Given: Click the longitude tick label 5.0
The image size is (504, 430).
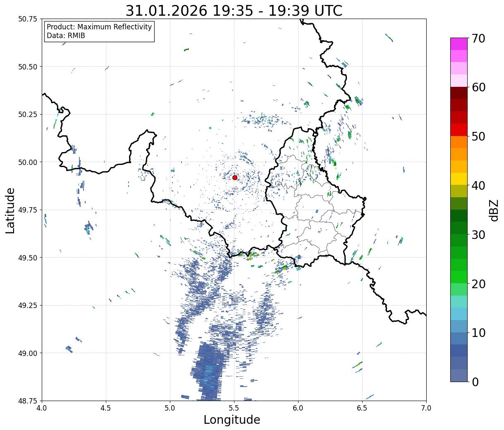Looking at the screenshot, I should [x=170, y=408].
